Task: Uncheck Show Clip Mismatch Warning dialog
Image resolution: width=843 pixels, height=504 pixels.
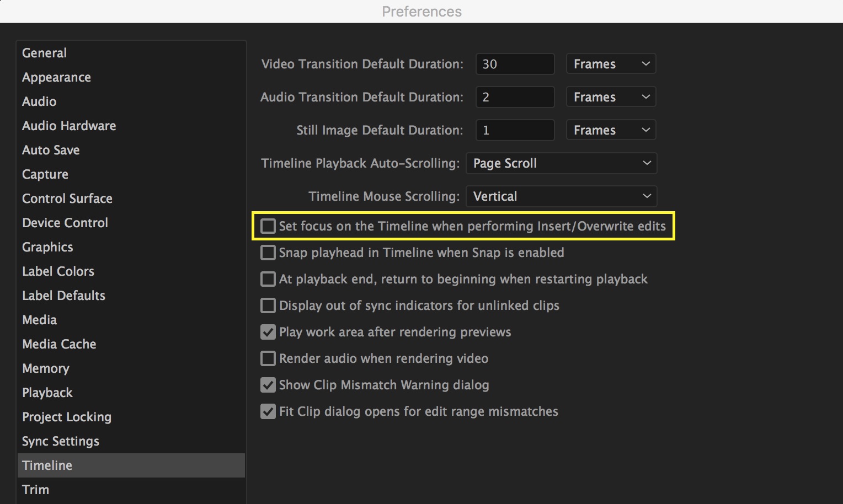Action: coord(268,385)
